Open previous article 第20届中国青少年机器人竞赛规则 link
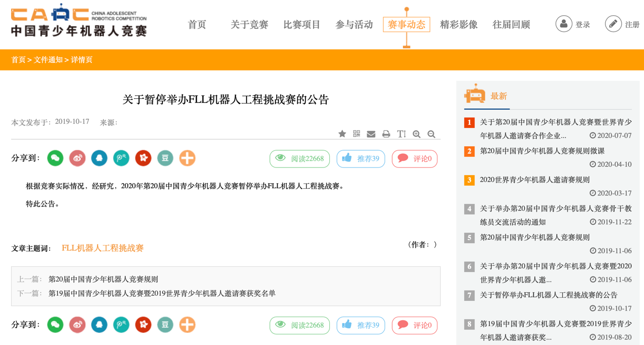 tap(103, 279)
